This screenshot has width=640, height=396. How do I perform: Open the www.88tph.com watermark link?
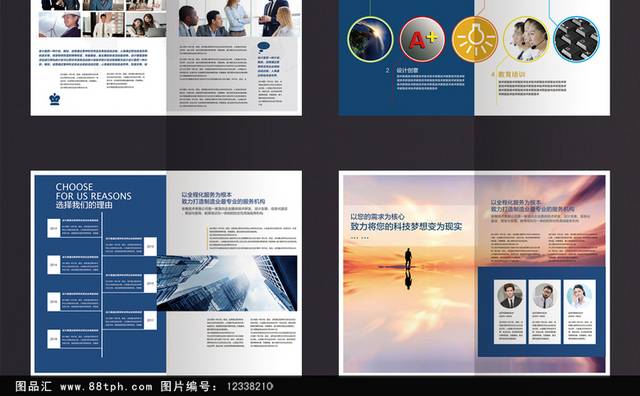click(x=106, y=386)
